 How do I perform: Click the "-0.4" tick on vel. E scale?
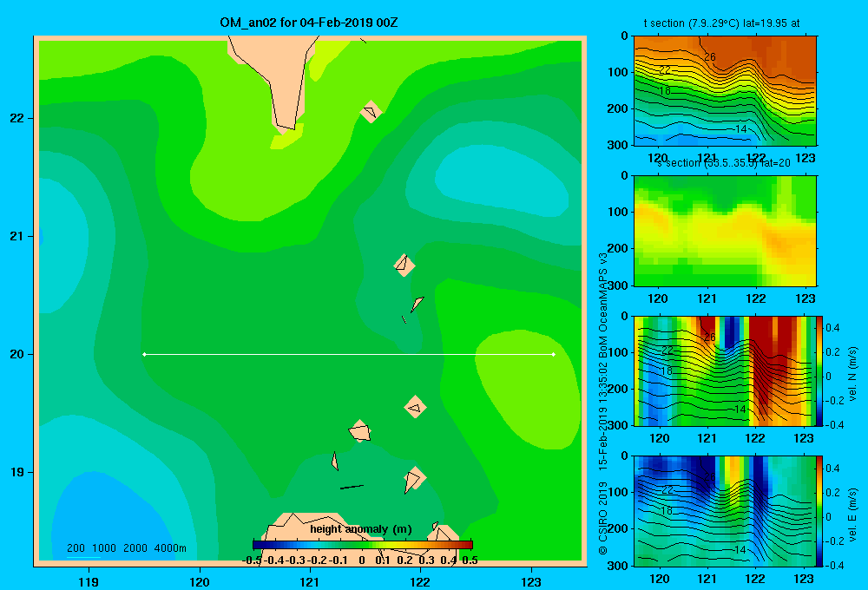click(834, 565)
